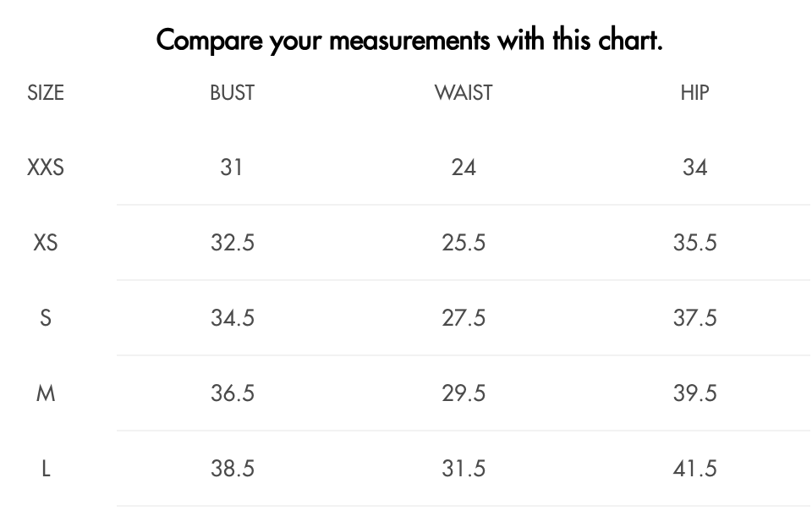
Task: Click the S waist value 27.5
Action: (464, 318)
